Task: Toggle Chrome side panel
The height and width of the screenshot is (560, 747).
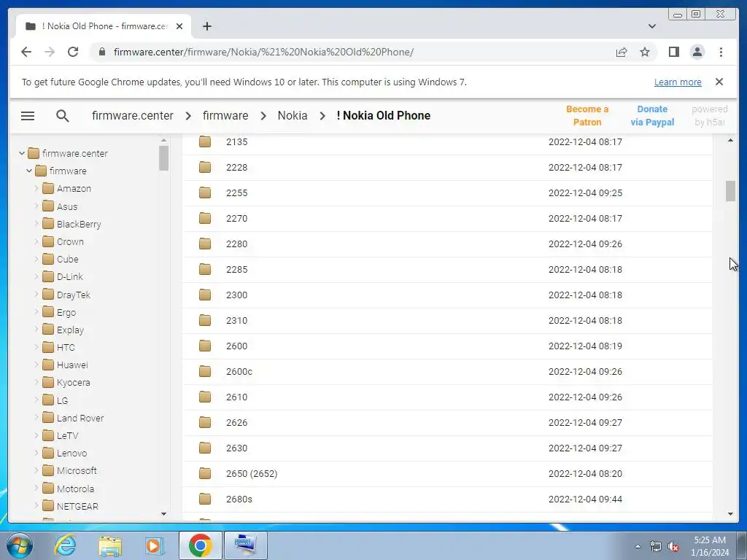Action: 673,52
